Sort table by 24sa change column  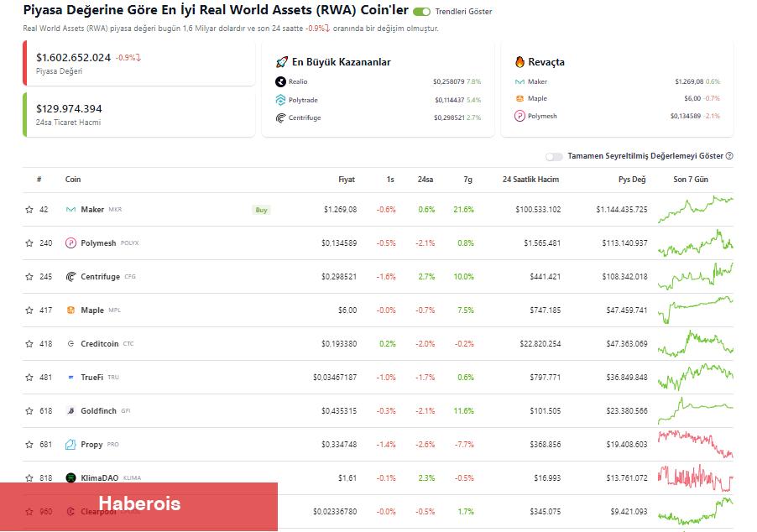(425, 179)
